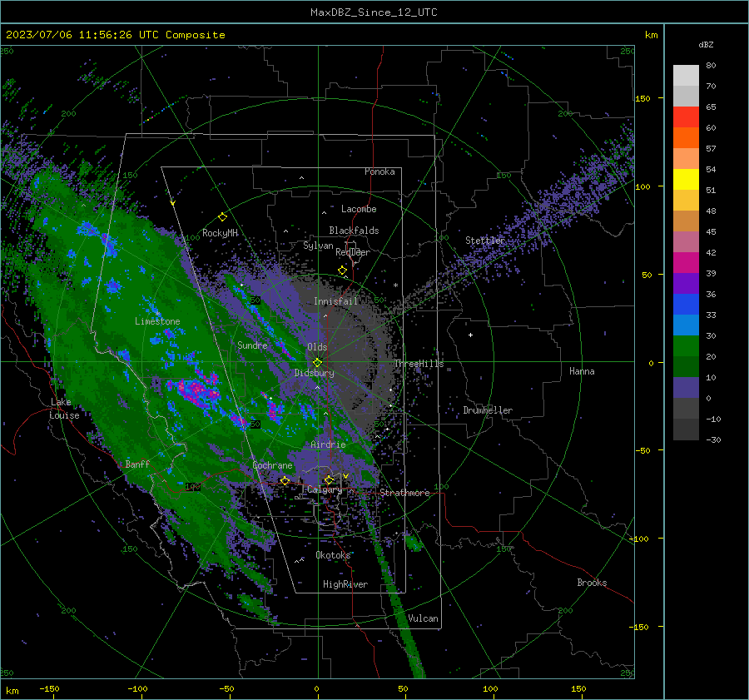
Task: Click the Okotoks town label
Action: [333, 555]
